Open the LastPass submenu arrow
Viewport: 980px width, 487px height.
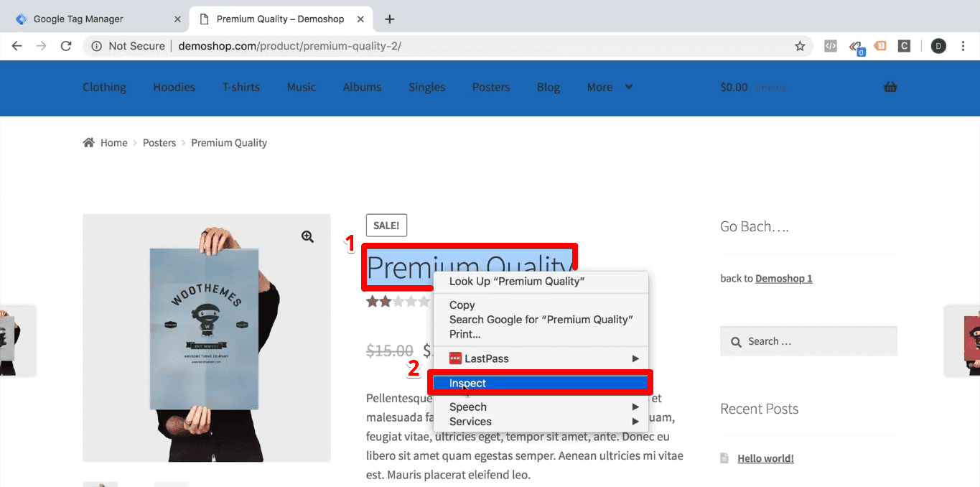tap(635, 358)
